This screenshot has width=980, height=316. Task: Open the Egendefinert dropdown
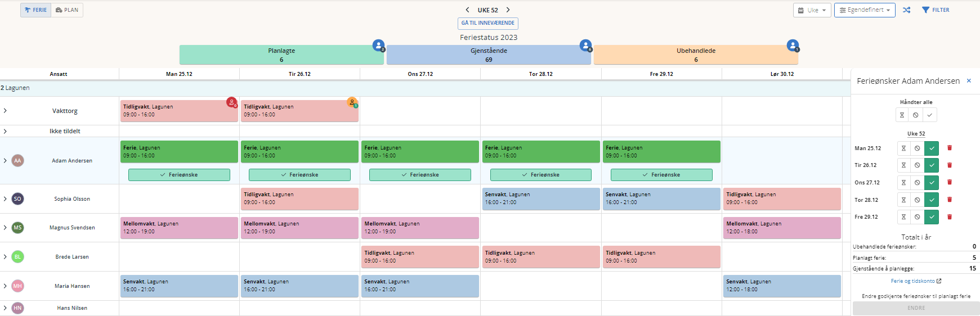coord(865,10)
